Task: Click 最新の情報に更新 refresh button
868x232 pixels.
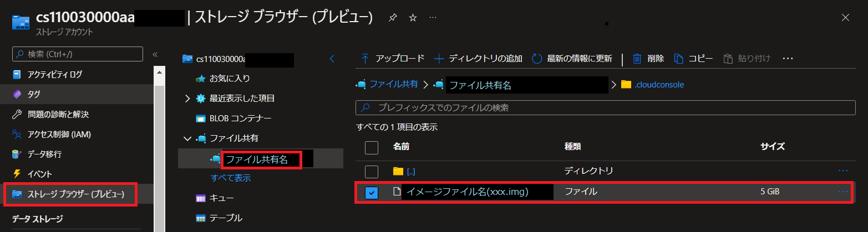Action: click(x=572, y=58)
